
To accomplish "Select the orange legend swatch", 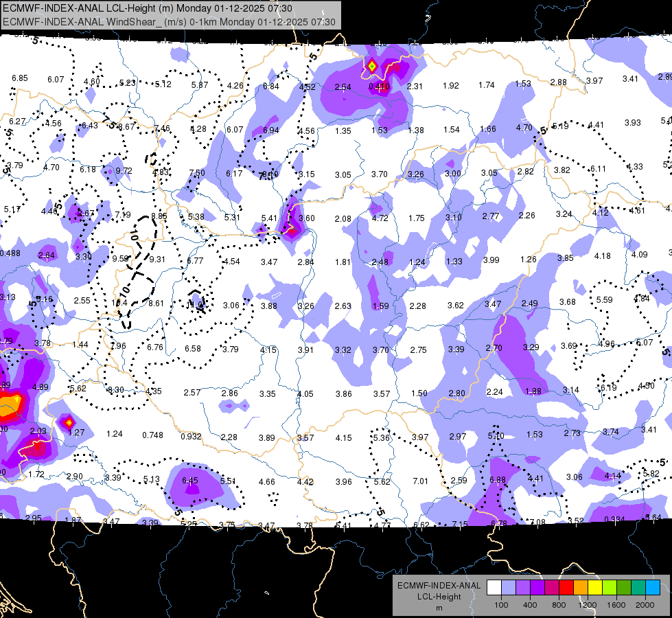I will (x=581, y=588).
